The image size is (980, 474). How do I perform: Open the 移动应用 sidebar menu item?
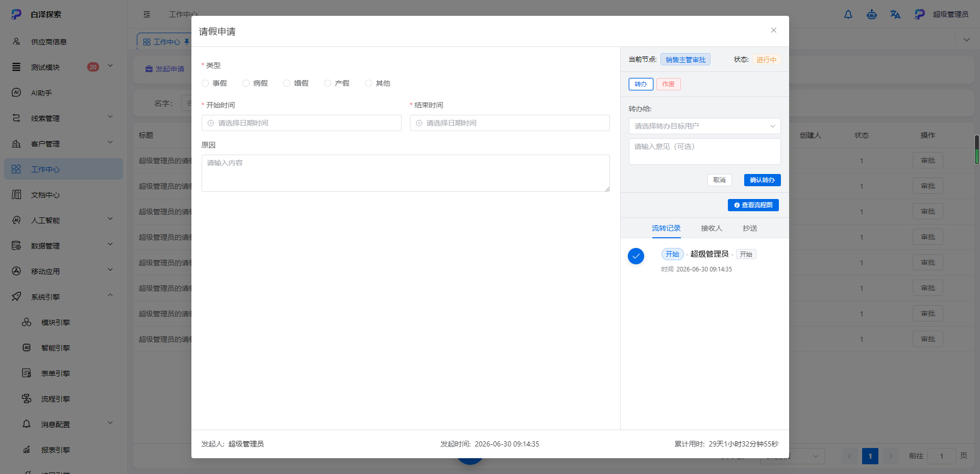click(x=63, y=271)
